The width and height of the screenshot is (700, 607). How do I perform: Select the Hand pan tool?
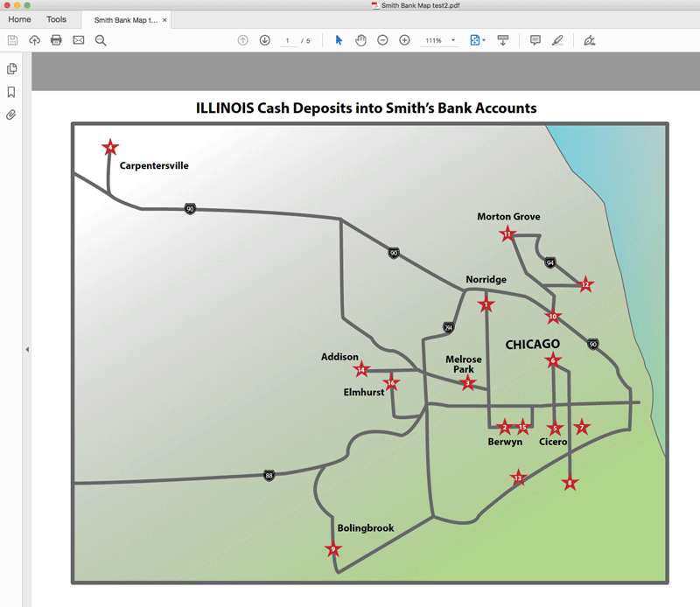360,40
